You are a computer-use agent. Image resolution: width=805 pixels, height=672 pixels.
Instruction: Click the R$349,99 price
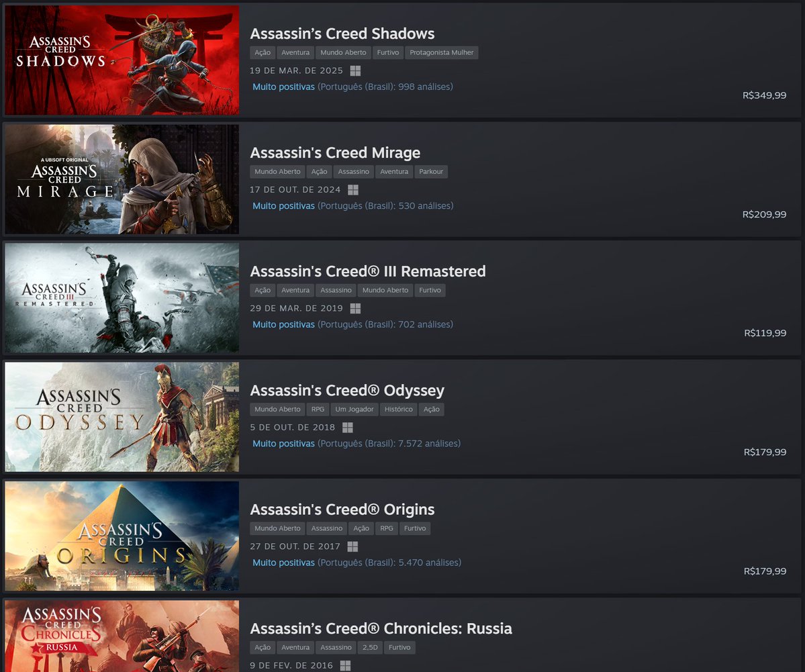[x=764, y=95]
